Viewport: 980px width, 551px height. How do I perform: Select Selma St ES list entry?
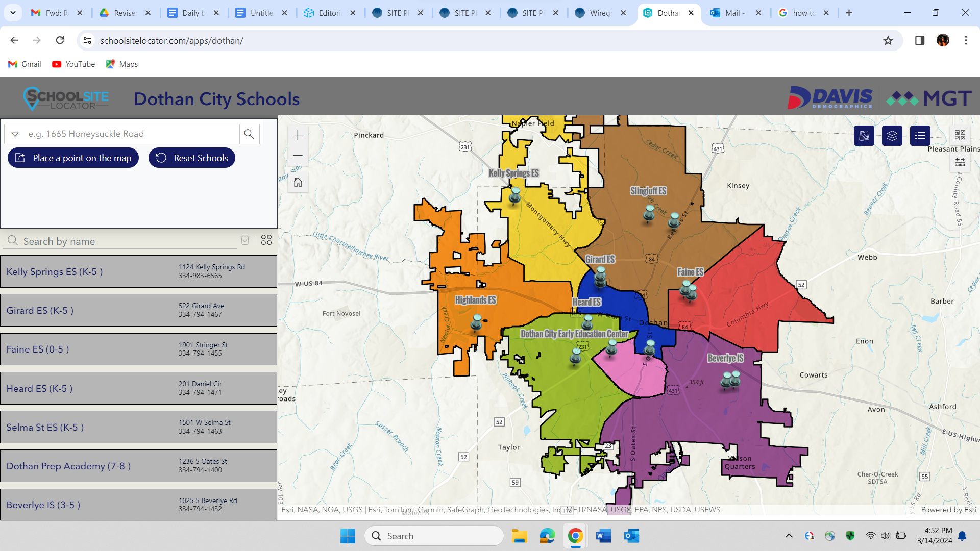pyautogui.click(x=138, y=427)
